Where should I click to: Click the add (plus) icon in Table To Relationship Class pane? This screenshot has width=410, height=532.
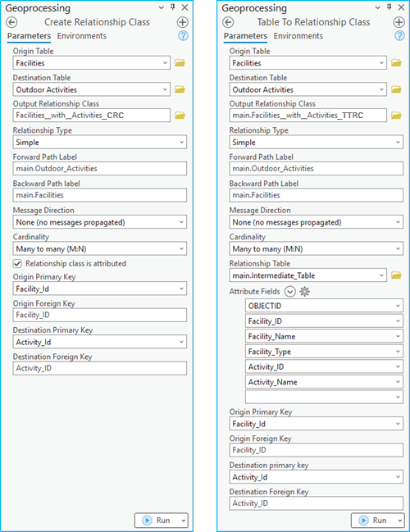click(399, 22)
